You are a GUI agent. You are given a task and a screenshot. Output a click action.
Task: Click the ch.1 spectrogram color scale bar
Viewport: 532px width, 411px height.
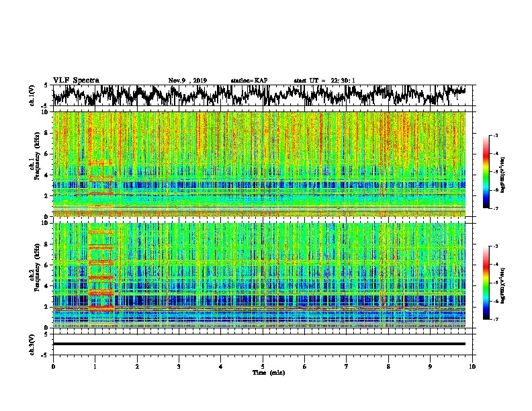point(486,172)
